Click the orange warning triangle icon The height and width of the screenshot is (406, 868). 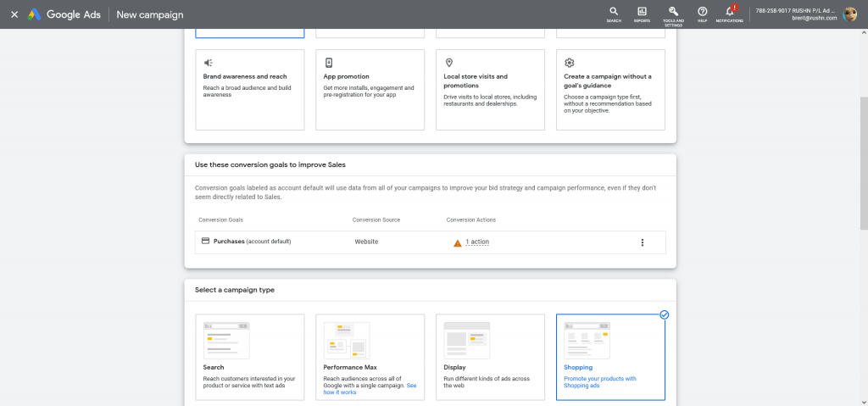(x=457, y=242)
